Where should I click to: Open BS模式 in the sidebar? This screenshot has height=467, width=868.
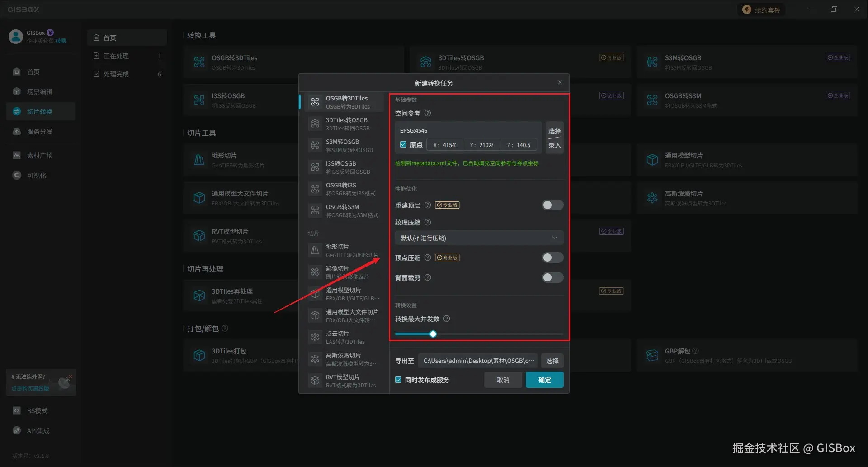click(41, 410)
